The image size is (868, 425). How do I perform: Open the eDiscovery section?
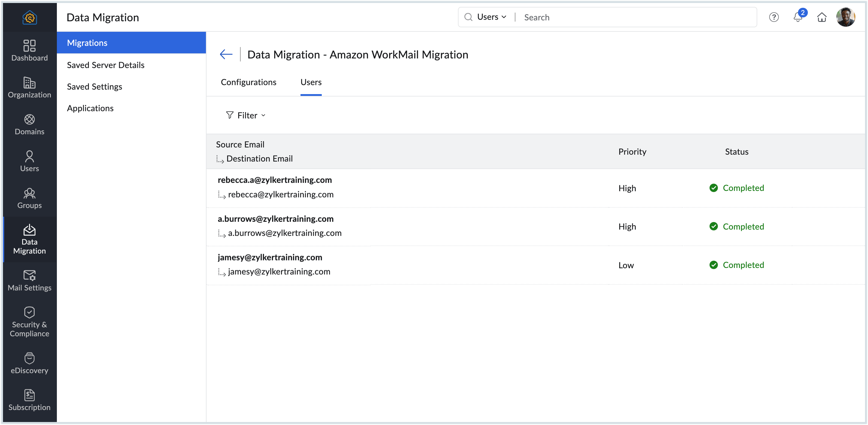(29, 363)
